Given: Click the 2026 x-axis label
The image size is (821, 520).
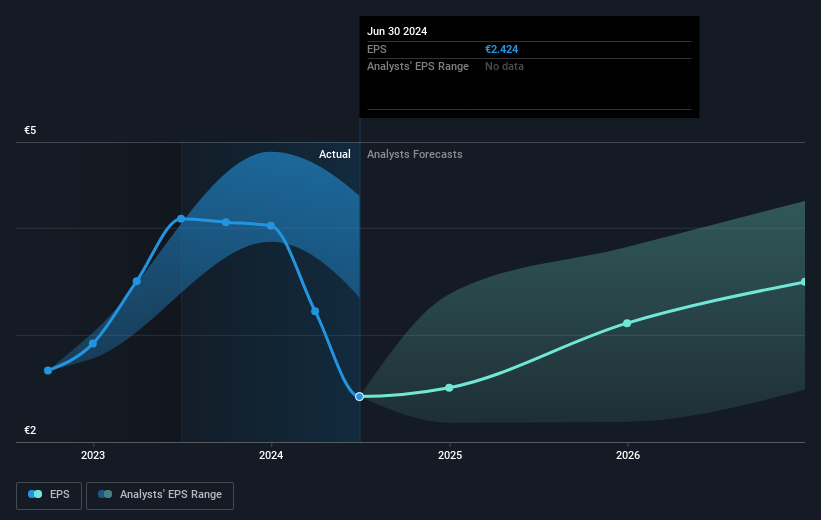Looking at the screenshot, I should coord(628,455).
